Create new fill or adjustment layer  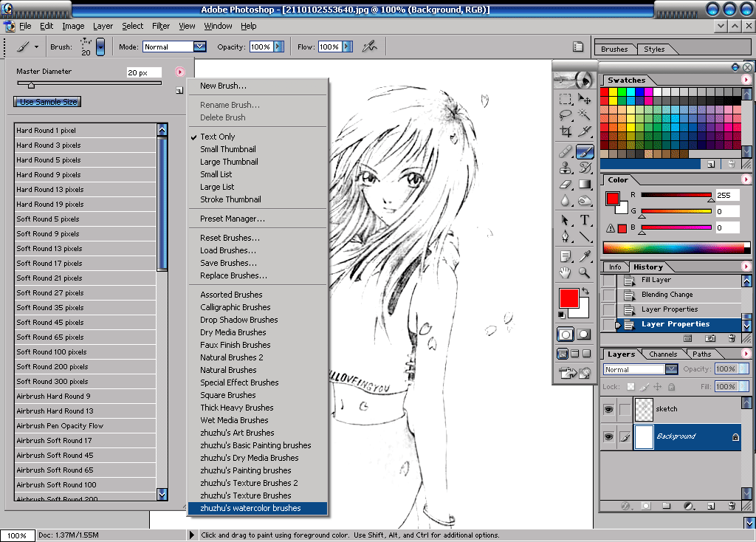(689, 506)
